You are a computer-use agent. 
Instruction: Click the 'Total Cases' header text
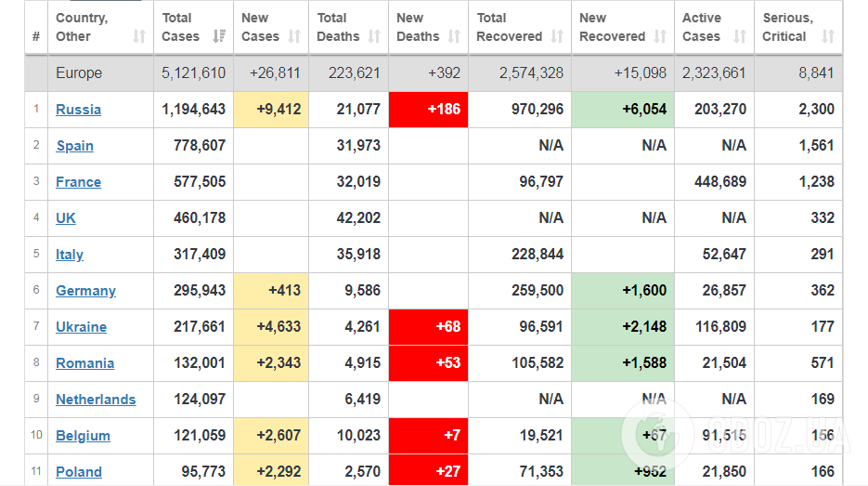tap(180, 27)
